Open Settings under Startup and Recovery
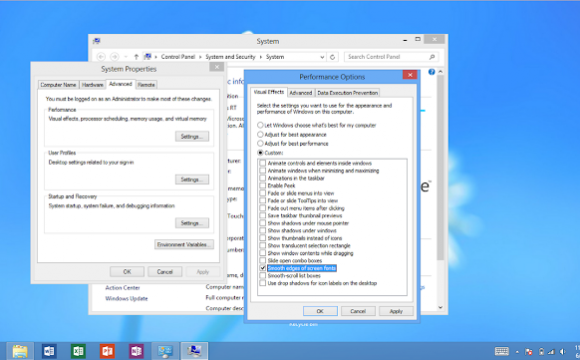 coord(192,223)
